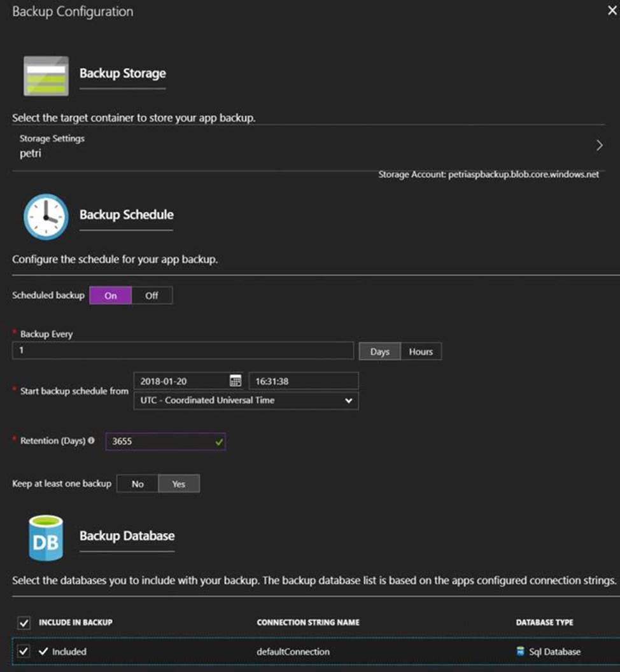The image size is (620, 672).
Task: Click the Sql Database type icon
Action: 521,652
